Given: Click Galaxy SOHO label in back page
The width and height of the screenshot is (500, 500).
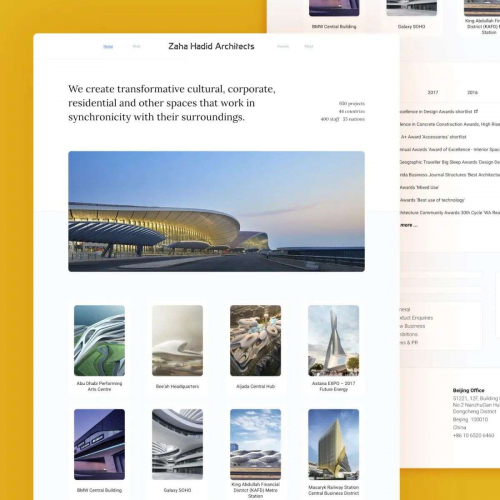Looking at the screenshot, I should (411, 26).
